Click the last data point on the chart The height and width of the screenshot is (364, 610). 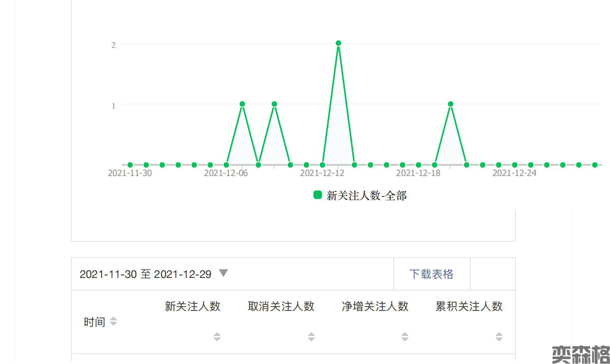pos(595,165)
